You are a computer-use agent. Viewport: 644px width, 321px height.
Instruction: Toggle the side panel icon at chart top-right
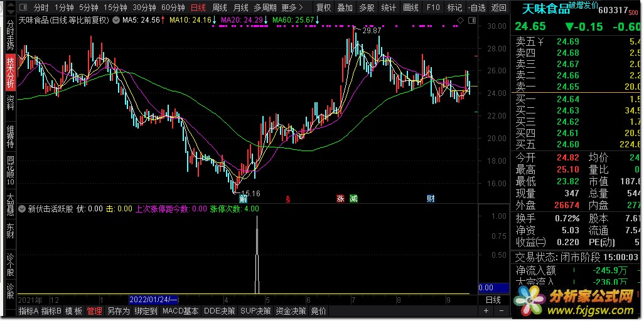pos(472,20)
